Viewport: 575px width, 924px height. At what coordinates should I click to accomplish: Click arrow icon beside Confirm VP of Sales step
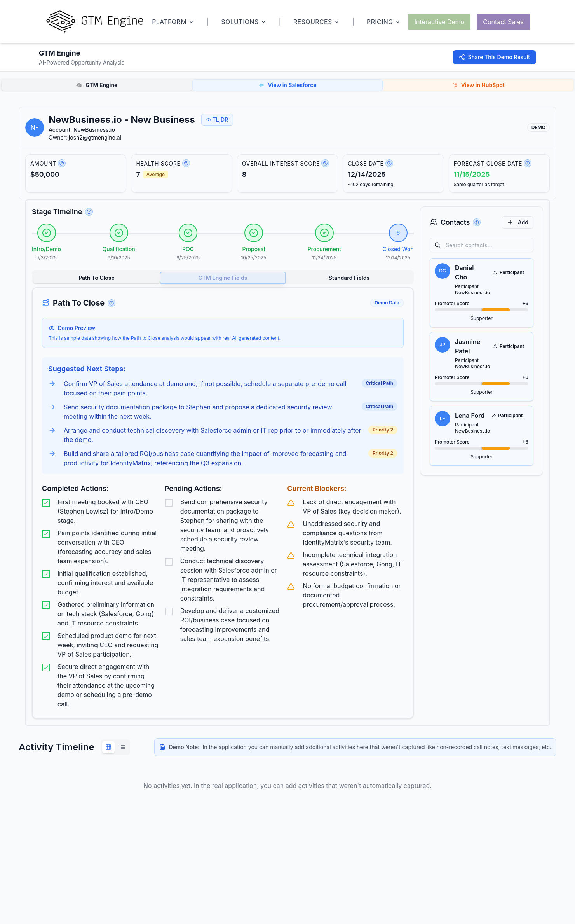pos(52,384)
